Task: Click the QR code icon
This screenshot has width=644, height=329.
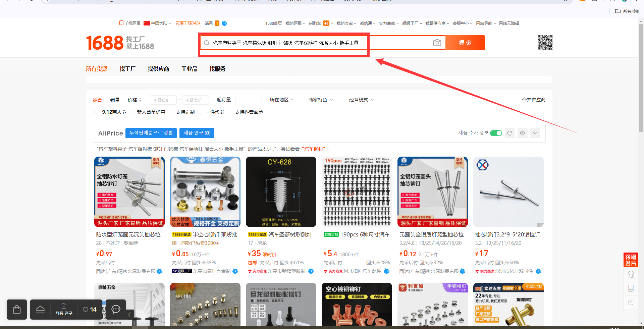Action: [545, 43]
